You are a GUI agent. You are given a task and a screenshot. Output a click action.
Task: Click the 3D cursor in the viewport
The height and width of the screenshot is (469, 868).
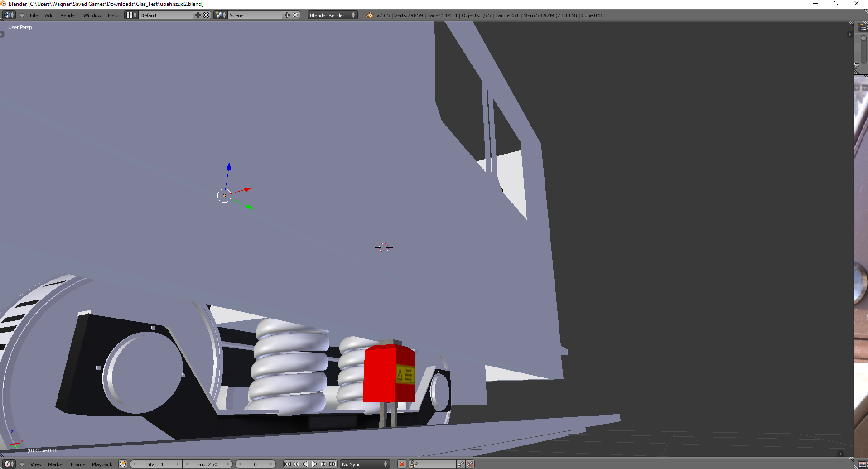(x=384, y=247)
